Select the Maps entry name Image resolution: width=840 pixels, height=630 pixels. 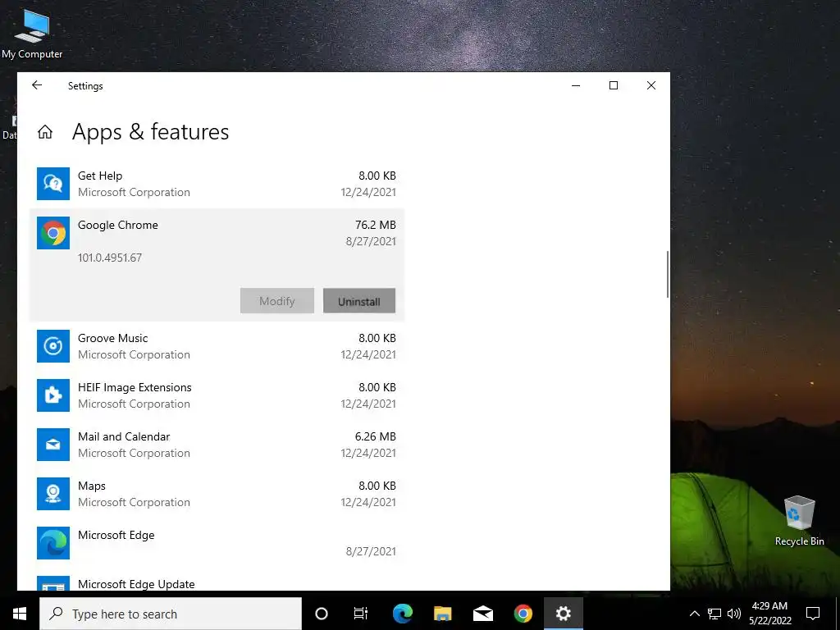coord(92,486)
